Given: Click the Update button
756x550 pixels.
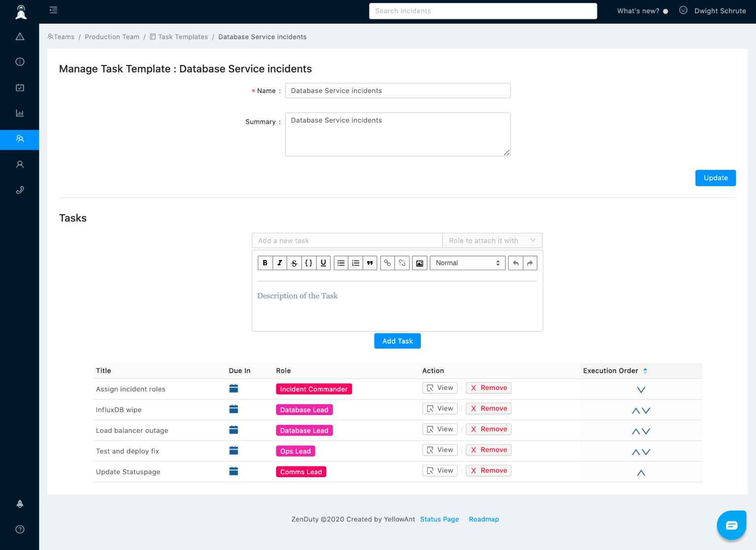Looking at the screenshot, I should tap(716, 178).
